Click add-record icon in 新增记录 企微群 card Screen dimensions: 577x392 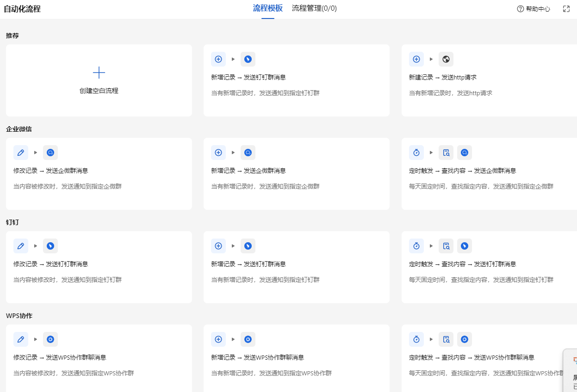point(218,153)
